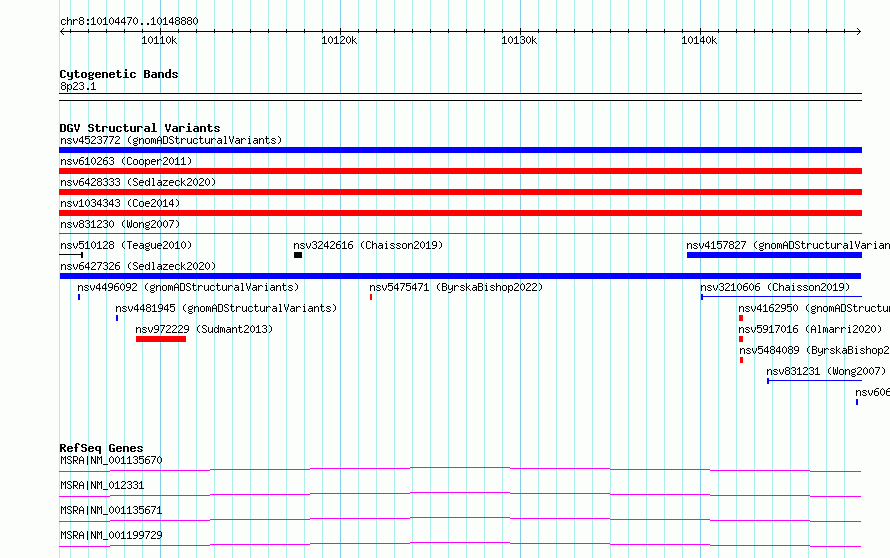Click the 10130k ruler position

tap(519, 40)
